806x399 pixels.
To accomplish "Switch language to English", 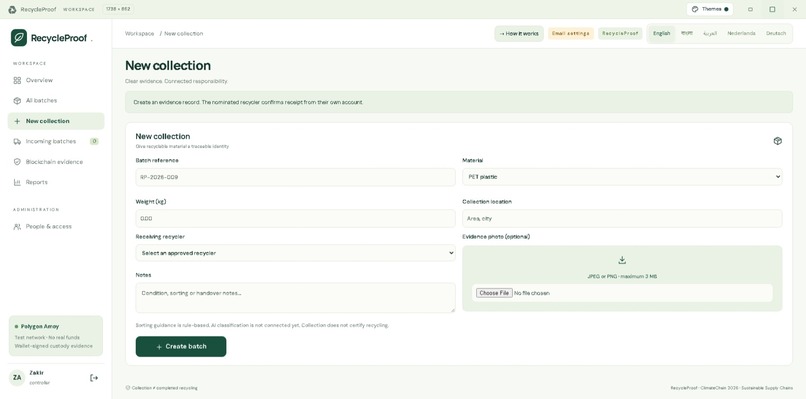I will pyautogui.click(x=662, y=33).
